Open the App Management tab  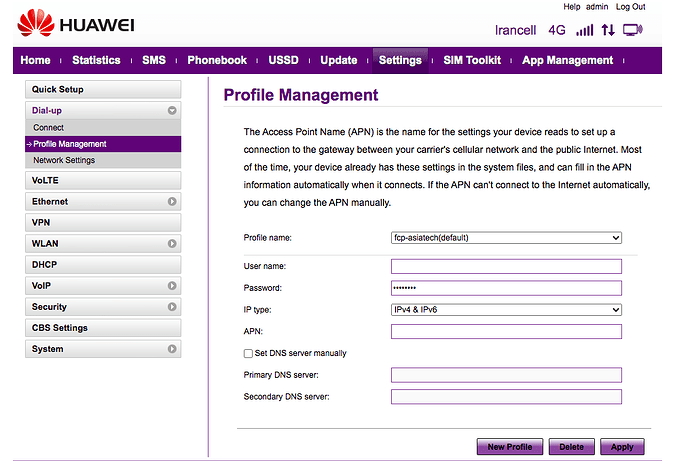tap(567, 60)
